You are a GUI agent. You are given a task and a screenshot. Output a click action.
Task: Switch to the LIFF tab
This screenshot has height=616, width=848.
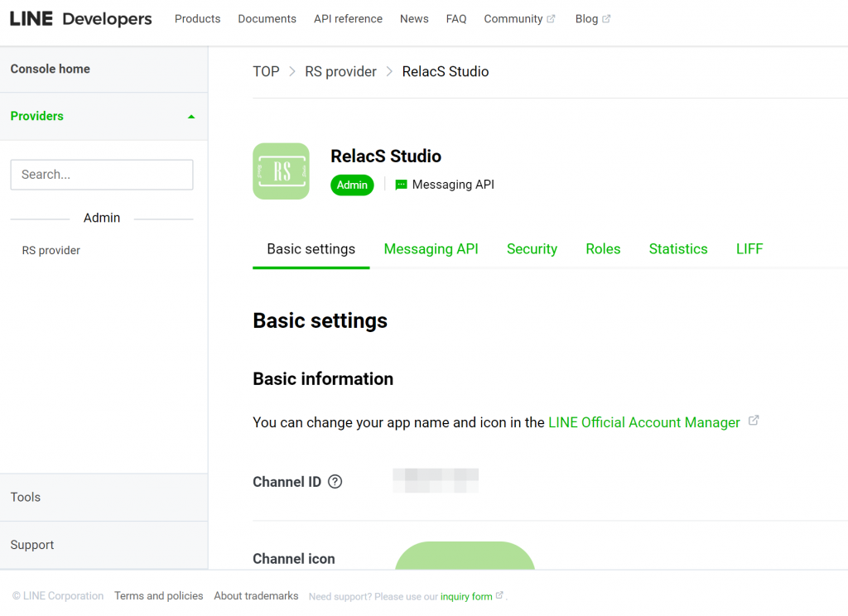click(x=749, y=249)
